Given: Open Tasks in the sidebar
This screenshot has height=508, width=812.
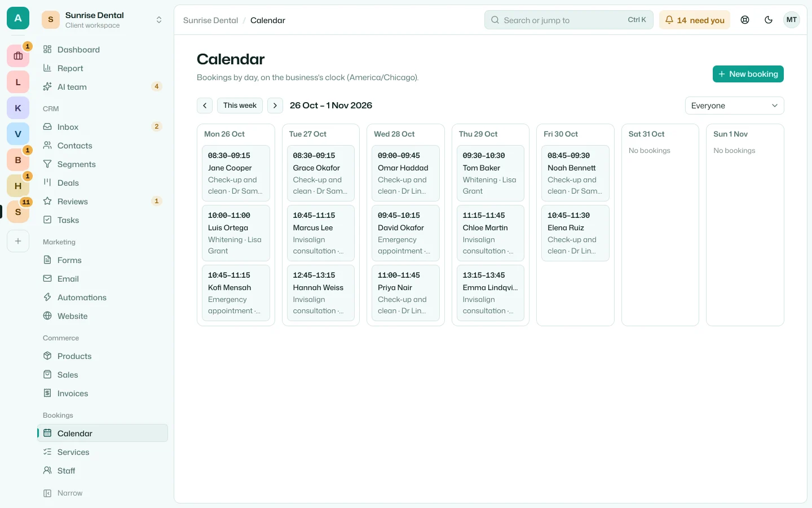Looking at the screenshot, I should 103,220.
